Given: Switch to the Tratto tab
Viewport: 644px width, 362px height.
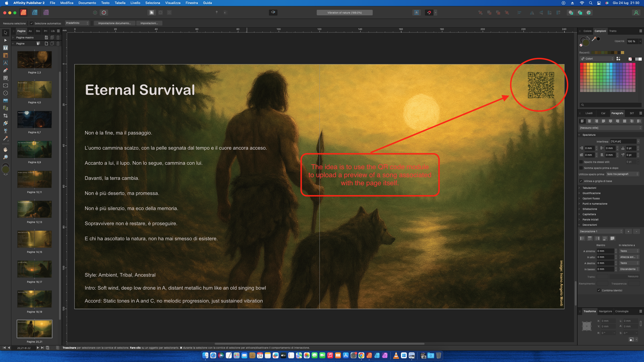Looking at the screenshot, I should (613, 31).
